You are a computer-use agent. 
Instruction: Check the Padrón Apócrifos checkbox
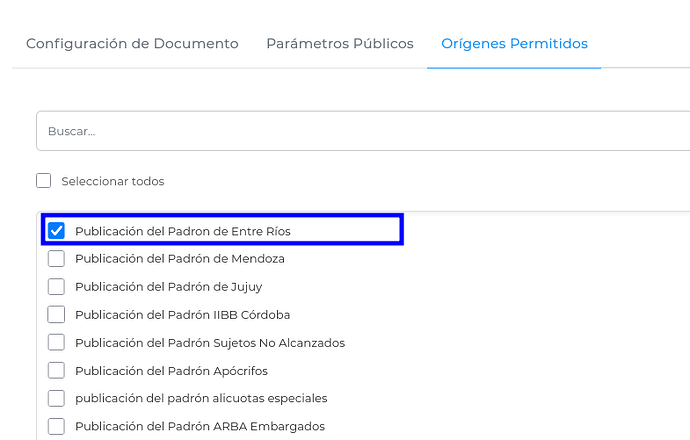coord(56,370)
